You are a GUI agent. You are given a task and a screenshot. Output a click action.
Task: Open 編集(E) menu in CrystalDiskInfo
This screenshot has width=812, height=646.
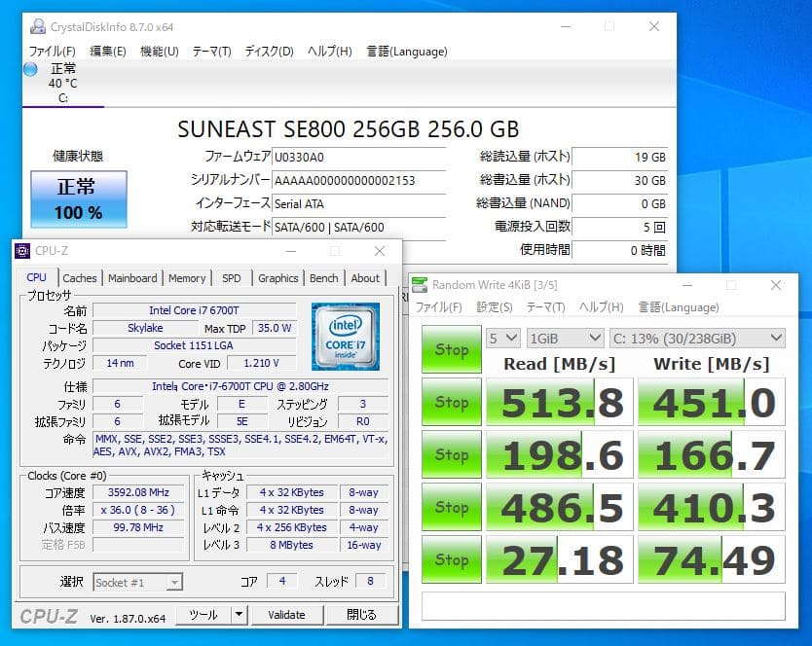click(x=108, y=52)
